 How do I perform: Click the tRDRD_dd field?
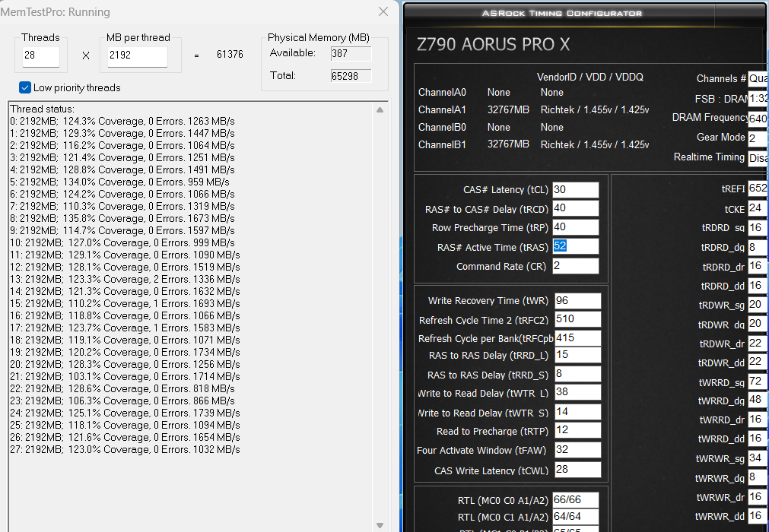tap(758, 286)
